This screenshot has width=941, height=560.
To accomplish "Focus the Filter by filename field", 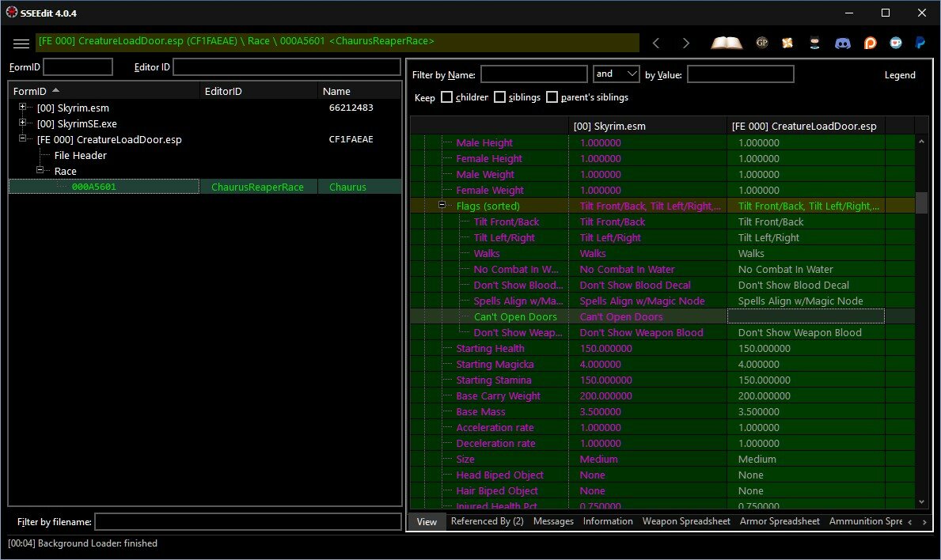I will point(248,521).
